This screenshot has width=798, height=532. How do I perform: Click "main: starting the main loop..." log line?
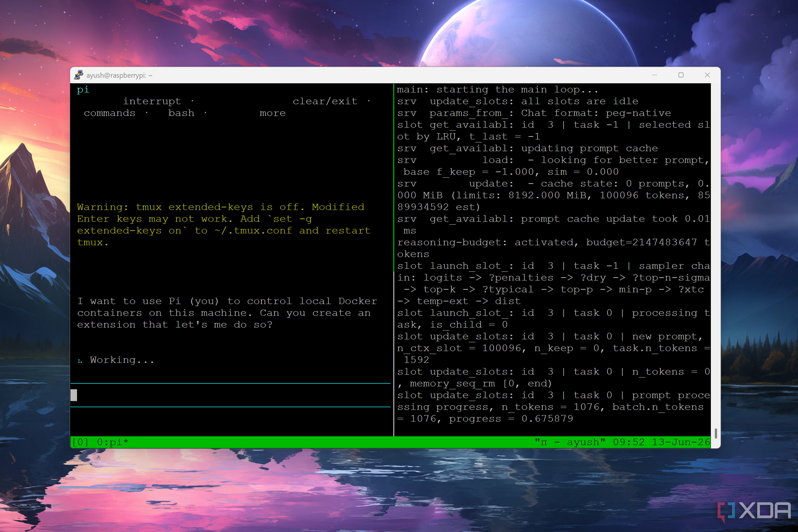(x=497, y=90)
